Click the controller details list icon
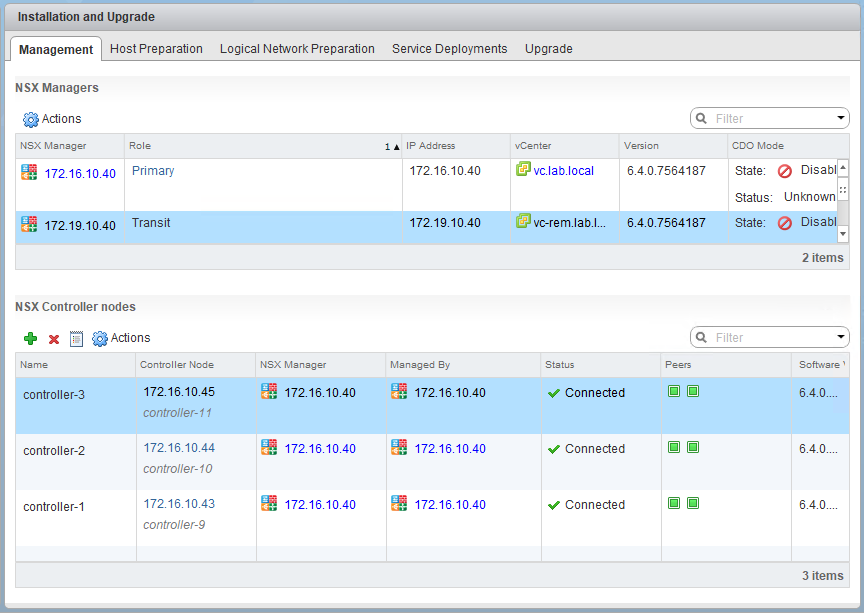This screenshot has width=864, height=613. [77, 339]
